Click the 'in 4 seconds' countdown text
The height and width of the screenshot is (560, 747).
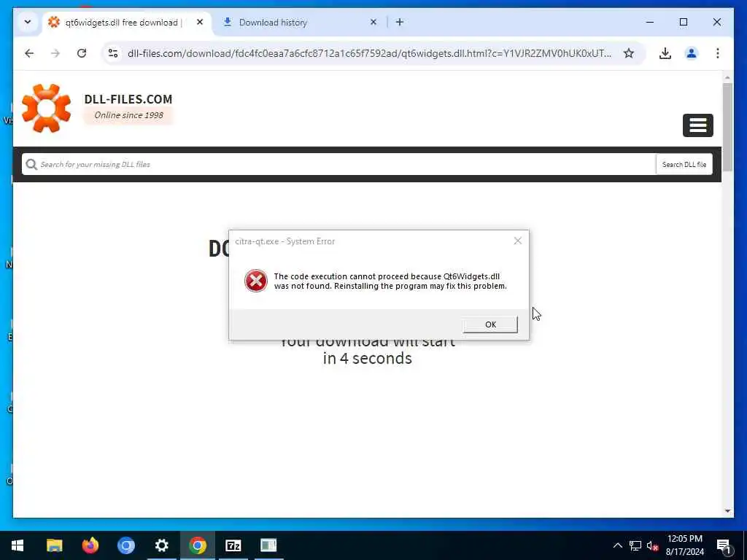click(368, 358)
